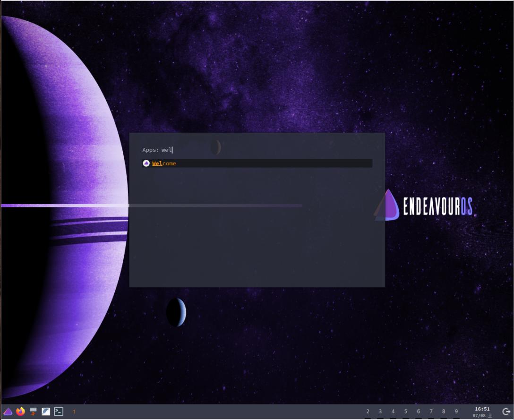Focus the Apps search input field
Screen dimensions: 514x420
click(x=257, y=150)
